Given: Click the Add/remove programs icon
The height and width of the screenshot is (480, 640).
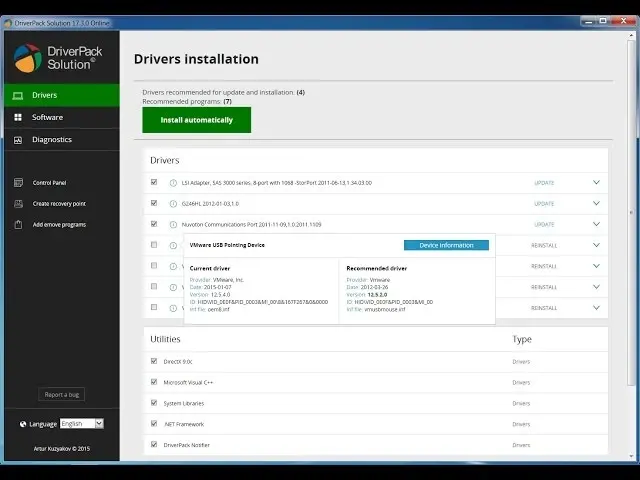Looking at the screenshot, I should tap(18, 225).
